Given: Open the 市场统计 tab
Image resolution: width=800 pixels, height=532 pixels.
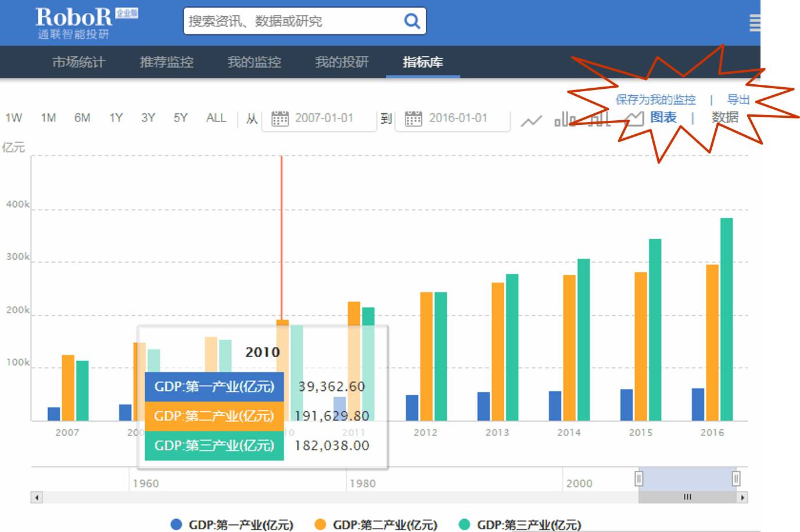Looking at the screenshot, I should [x=78, y=62].
